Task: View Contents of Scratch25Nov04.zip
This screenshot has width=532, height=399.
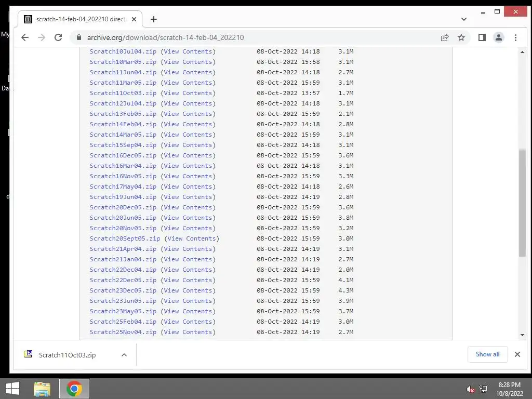Action: [188, 332]
